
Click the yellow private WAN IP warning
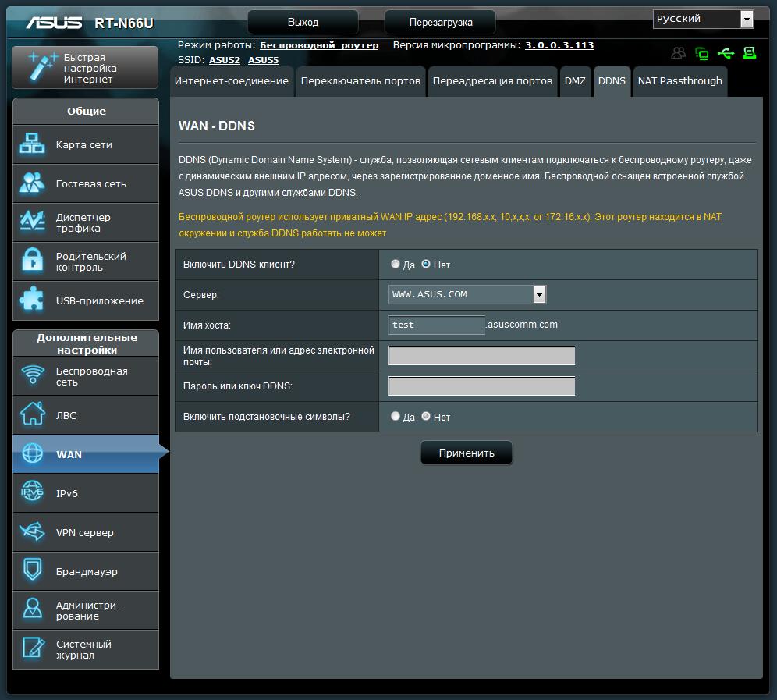click(x=450, y=225)
